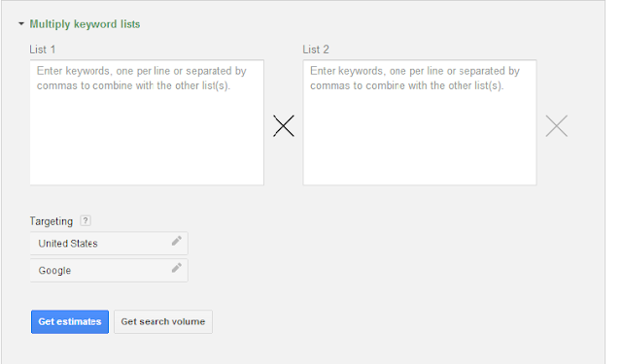Click the Targeting label text
Screen dimensions: 622x364
click(52, 221)
